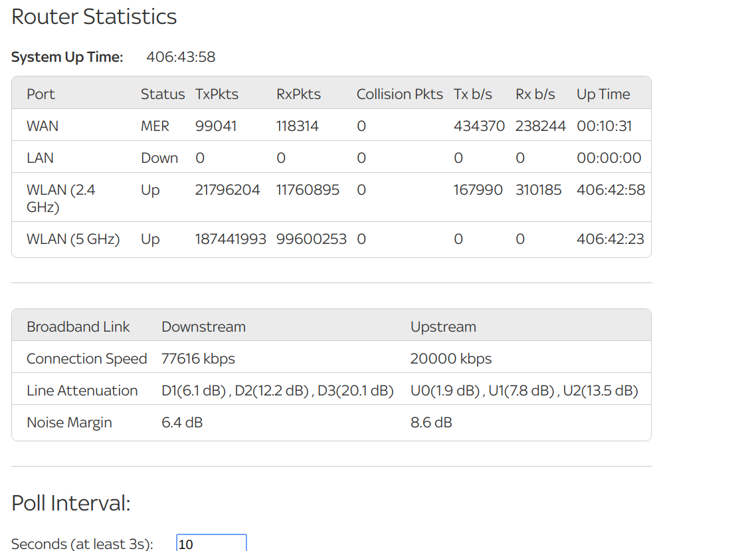Screen dimensions: 756x551
Task: Click the Upstream column header
Action: 443,327
